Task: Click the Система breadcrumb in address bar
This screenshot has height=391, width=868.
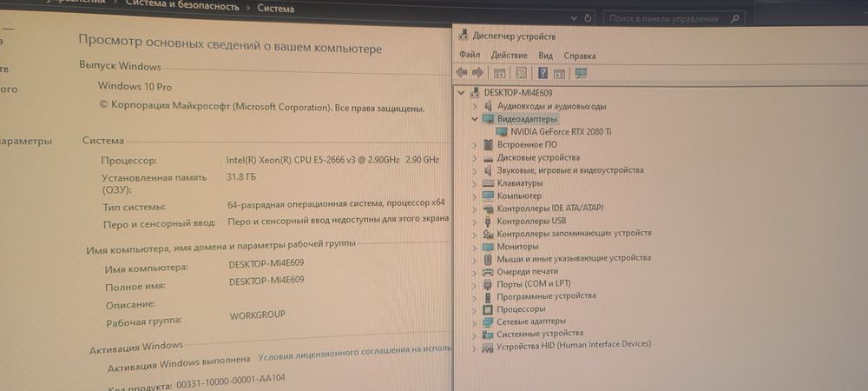Action: click(x=276, y=9)
